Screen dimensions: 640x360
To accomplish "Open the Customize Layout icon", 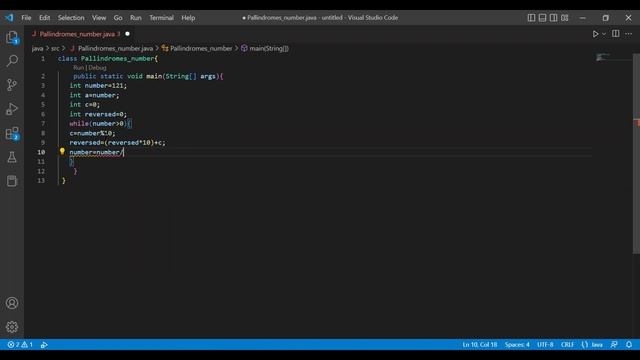I will tap(564, 18).
